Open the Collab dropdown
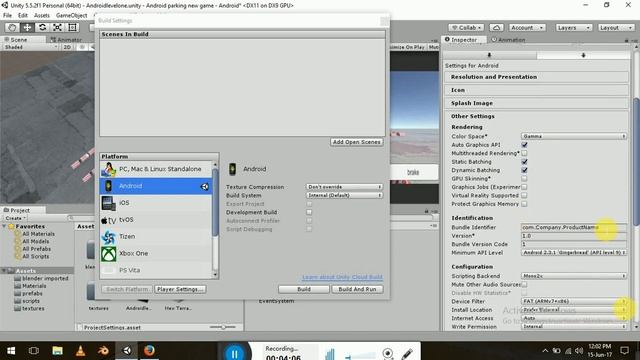 [x=466, y=27]
